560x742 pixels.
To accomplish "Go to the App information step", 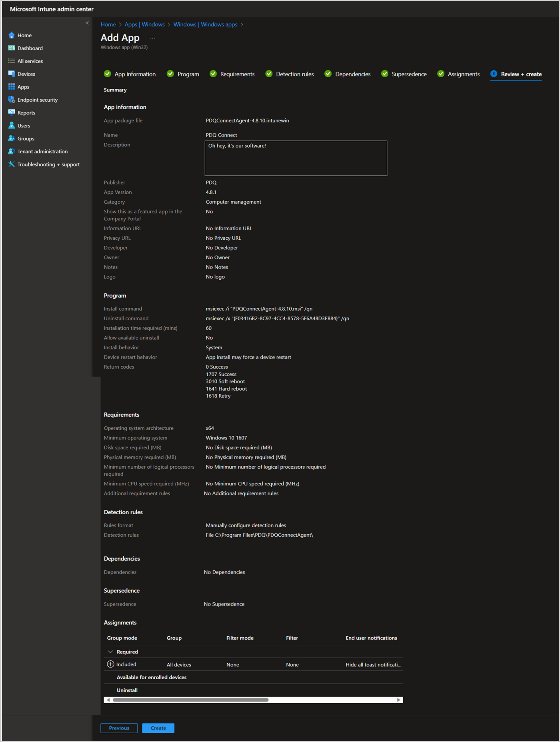I will coord(135,74).
